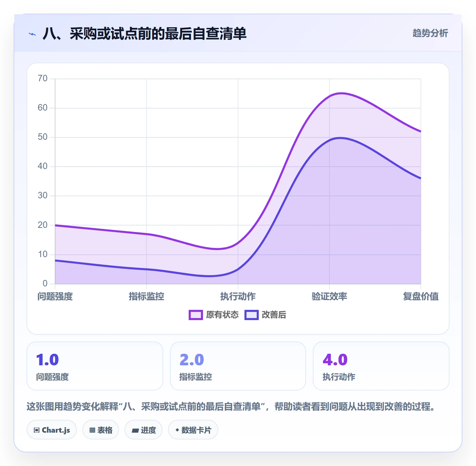Click the 2.0 value in second card
The height and width of the screenshot is (466, 476).
pyautogui.click(x=192, y=360)
